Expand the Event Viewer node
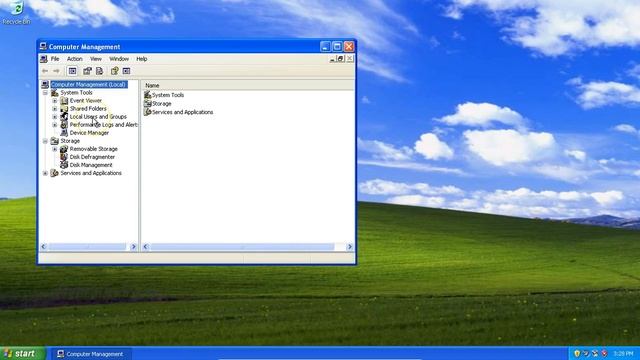The height and width of the screenshot is (360, 640). 55,100
